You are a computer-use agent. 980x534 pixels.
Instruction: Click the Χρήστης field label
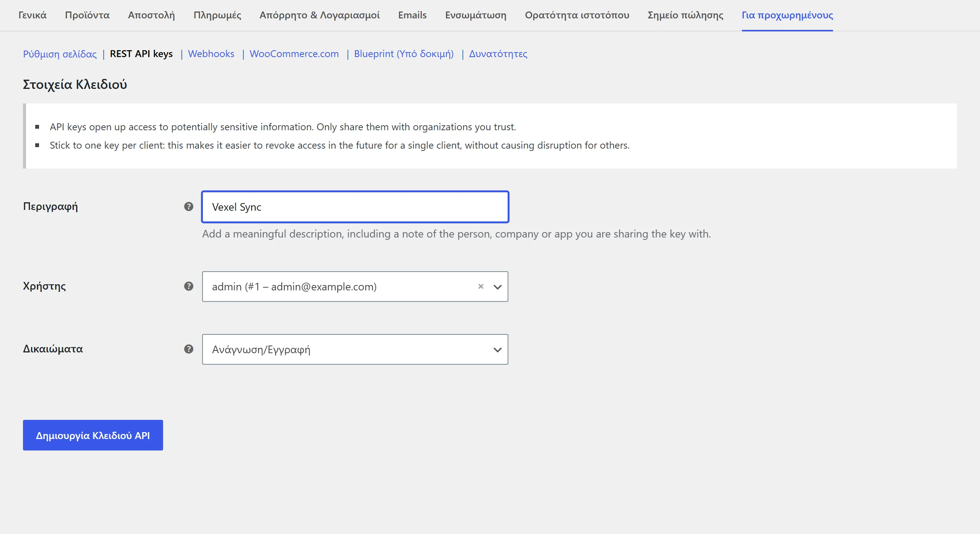click(44, 286)
